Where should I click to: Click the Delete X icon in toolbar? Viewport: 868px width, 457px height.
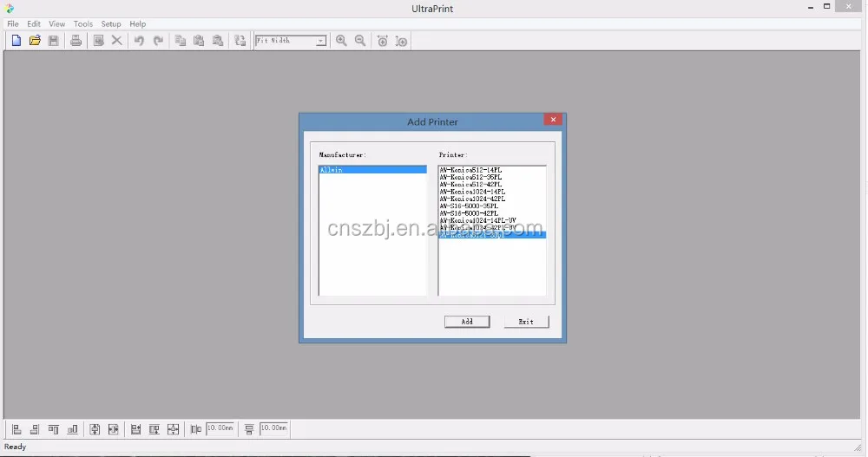(117, 41)
